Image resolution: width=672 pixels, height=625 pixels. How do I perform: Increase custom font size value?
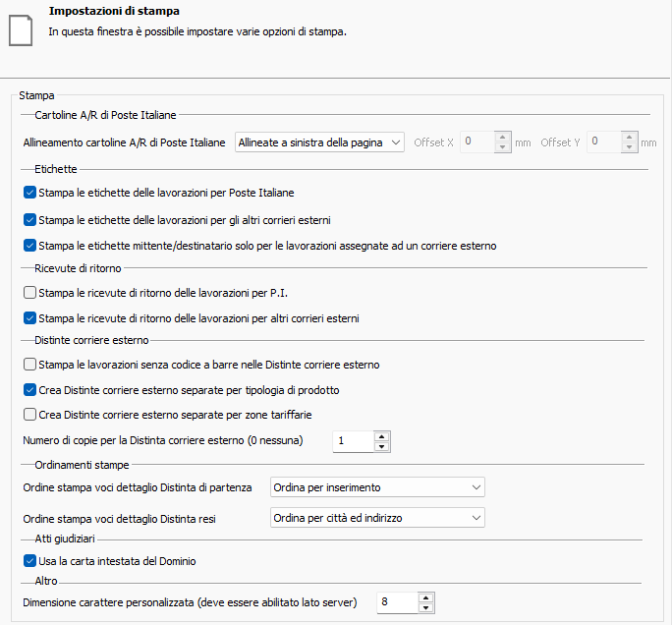pos(424,597)
